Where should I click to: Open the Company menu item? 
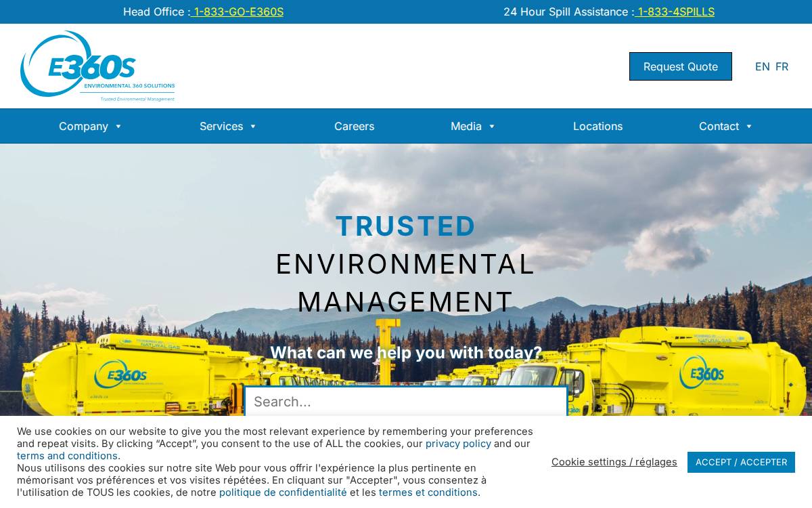click(x=83, y=126)
